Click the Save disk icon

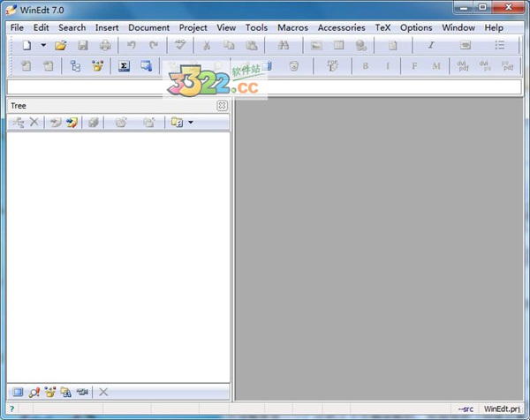pos(83,45)
